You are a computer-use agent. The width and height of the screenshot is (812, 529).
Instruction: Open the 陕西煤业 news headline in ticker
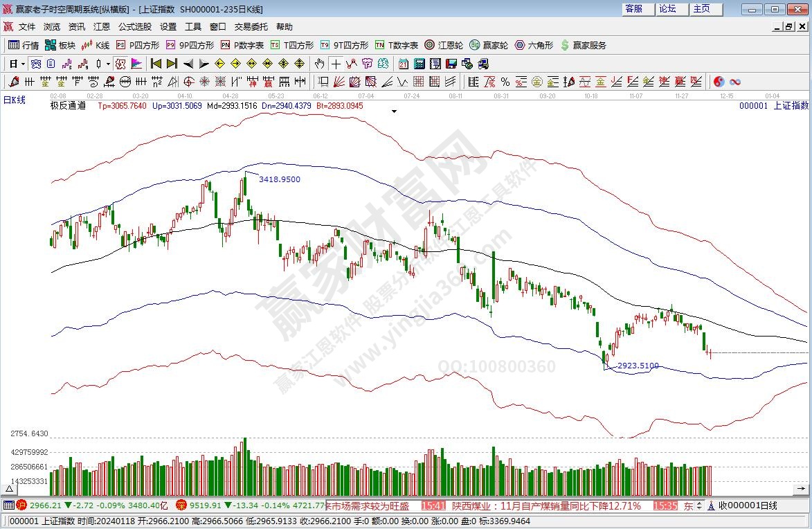pos(546,506)
